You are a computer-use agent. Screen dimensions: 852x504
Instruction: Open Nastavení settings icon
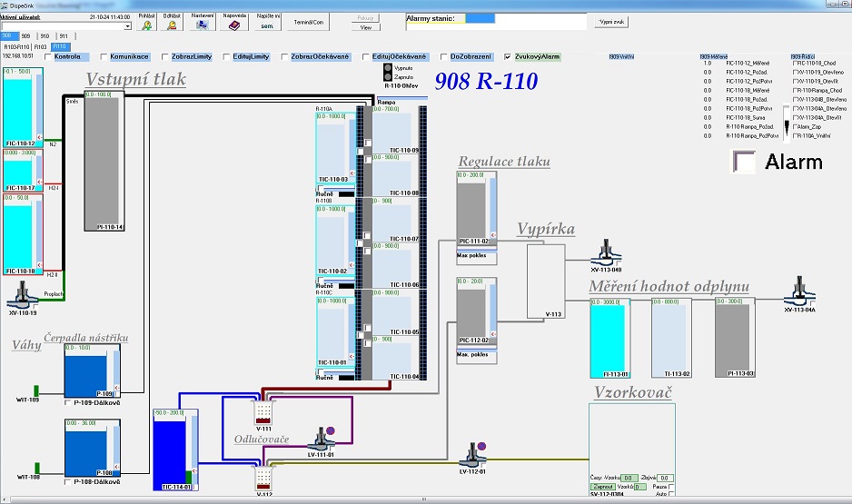(x=203, y=25)
